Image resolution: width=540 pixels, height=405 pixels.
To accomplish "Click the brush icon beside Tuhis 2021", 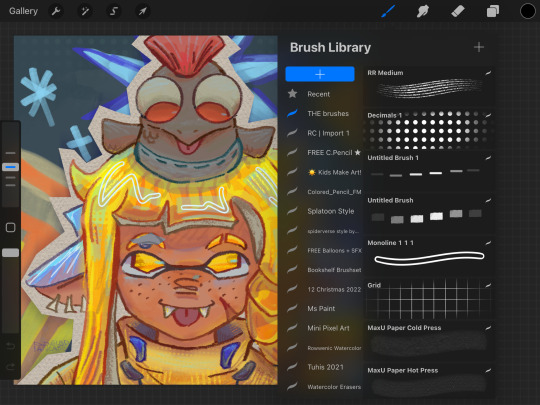I will point(292,367).
